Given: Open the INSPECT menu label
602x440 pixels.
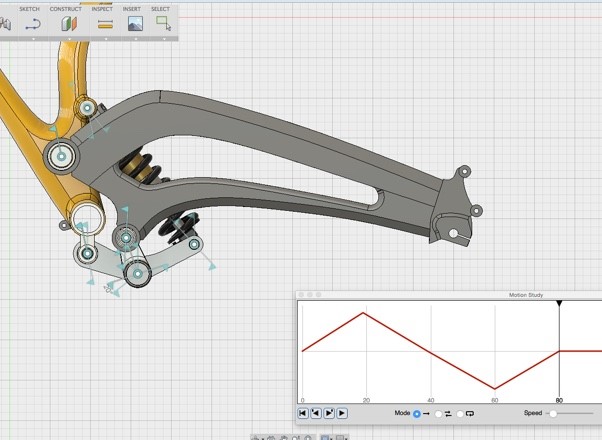Looking at the screenshot, I should [x=102, y=9].
